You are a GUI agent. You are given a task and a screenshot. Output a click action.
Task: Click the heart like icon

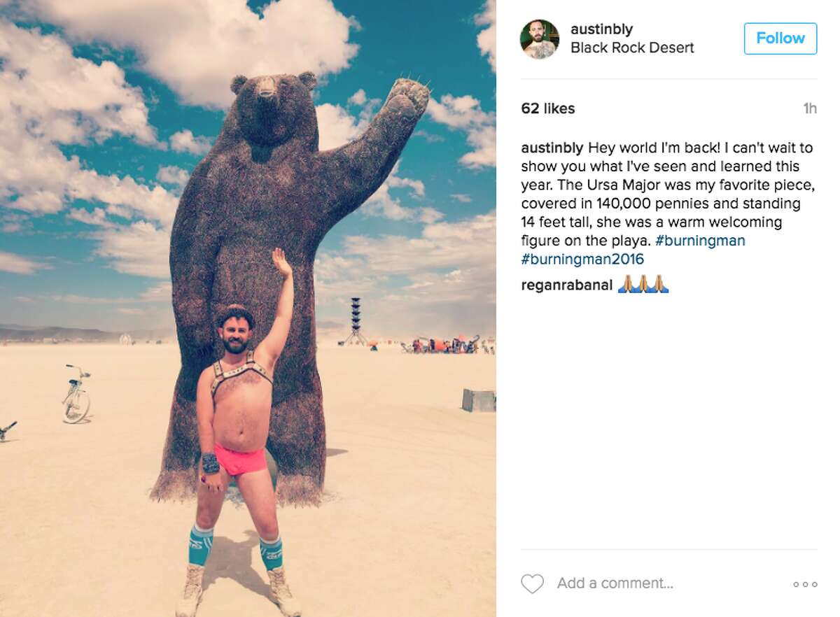coord(533,583)
